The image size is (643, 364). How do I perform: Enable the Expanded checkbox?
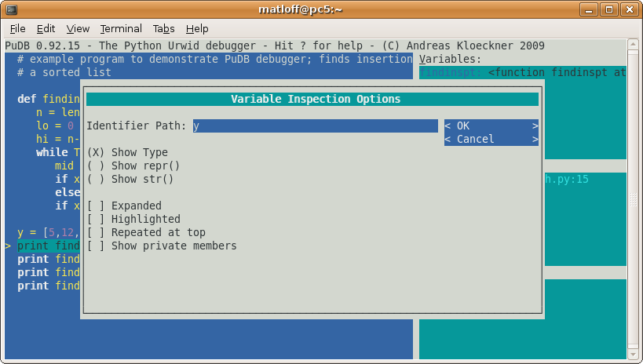click(96, 206)
